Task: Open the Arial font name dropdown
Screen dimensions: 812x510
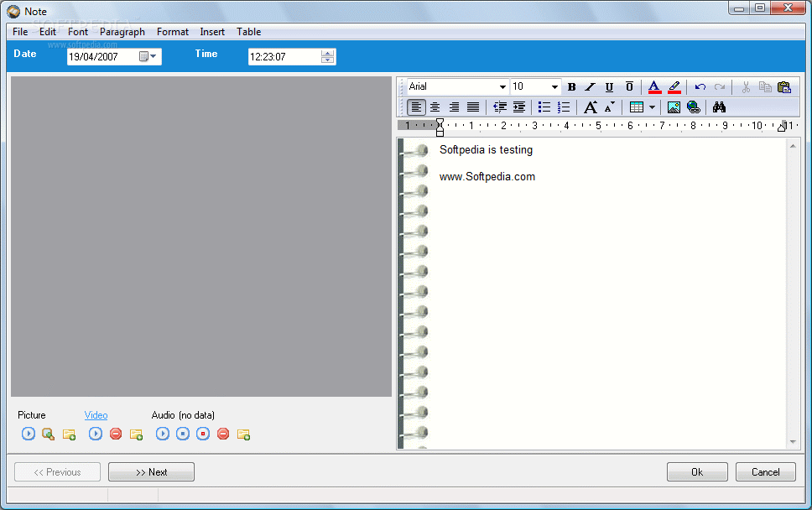Action: pos(502,87)
